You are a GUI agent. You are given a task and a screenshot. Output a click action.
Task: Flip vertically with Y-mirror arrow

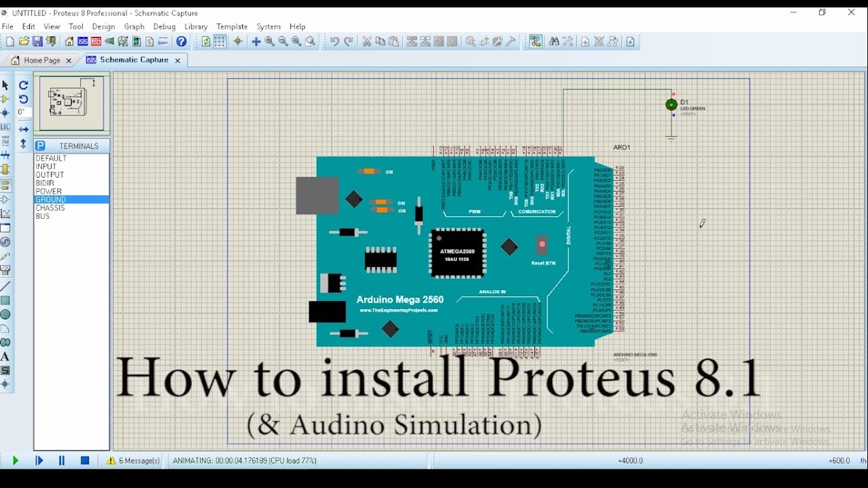pyautogui.click(x=23, y=144)
